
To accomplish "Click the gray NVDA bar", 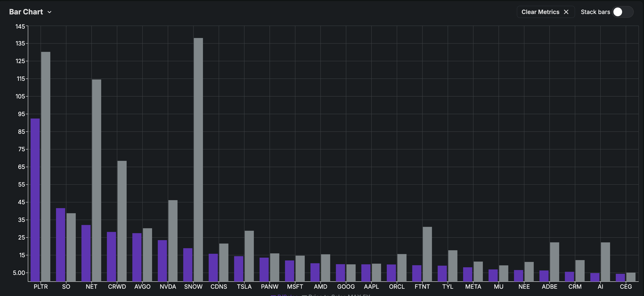I will point(173,241).
